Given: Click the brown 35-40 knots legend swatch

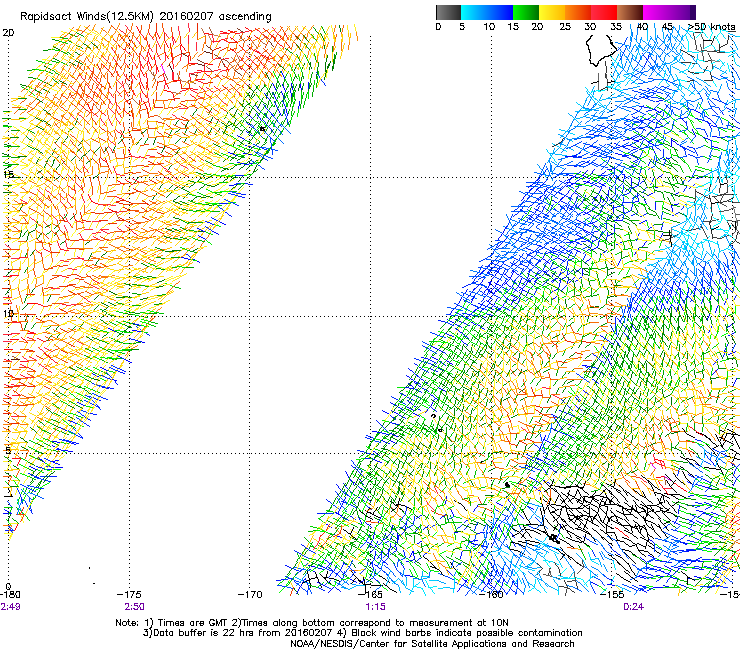Looking at the screenshot, I should 630,12.
